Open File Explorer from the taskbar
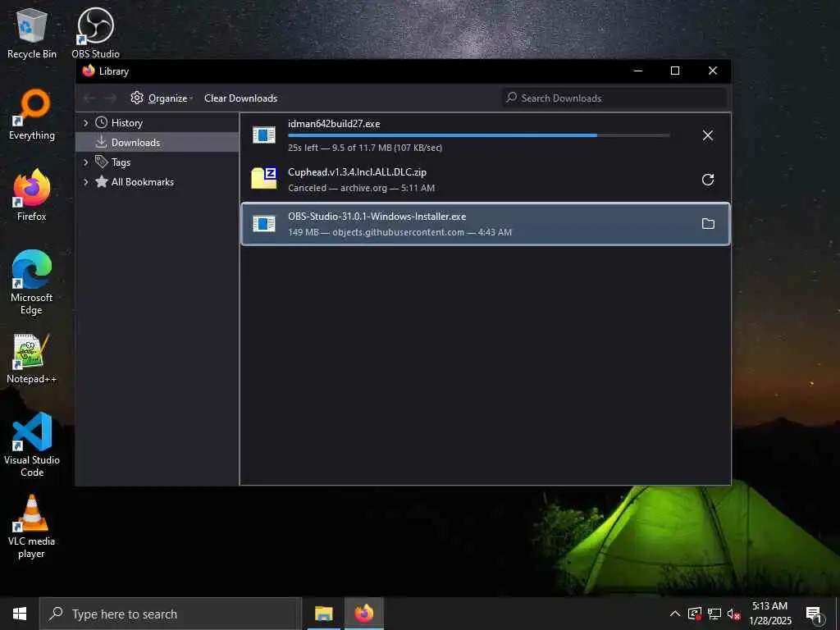The height and width of the screenshot is (630, 840). (x=323, y=614)
